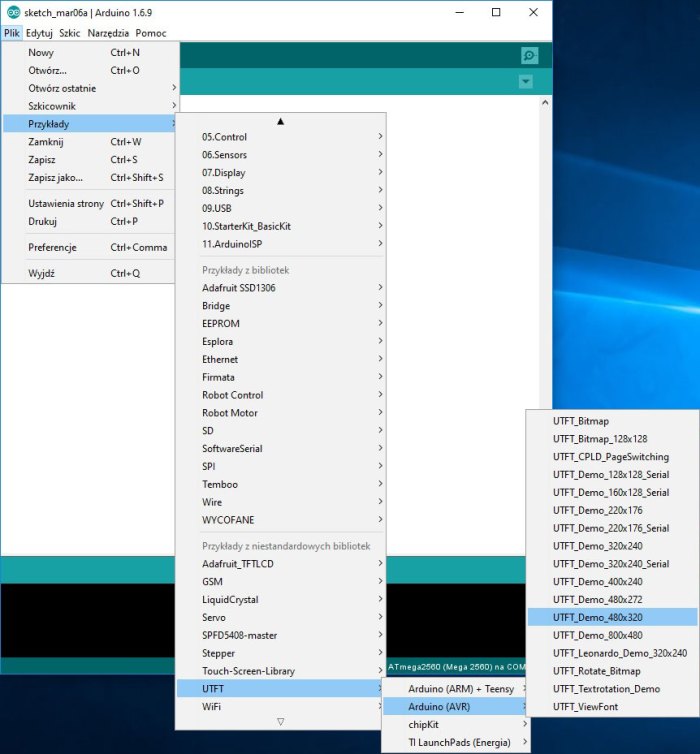Viewport: 700px width, 754px height.
Task: Expand the 10.StarterKit_BasicKit submenu
Action: [281, 226]
